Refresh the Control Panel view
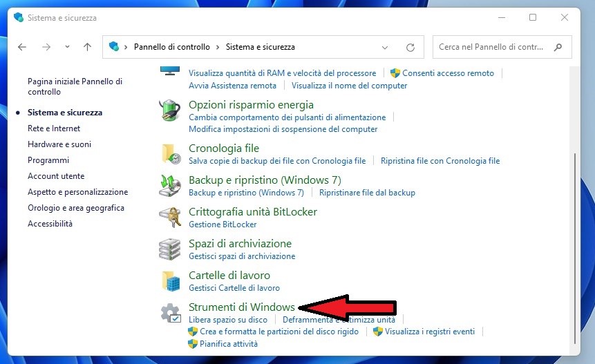The width and height of the screenshot is (595, 364). [410, 48]
